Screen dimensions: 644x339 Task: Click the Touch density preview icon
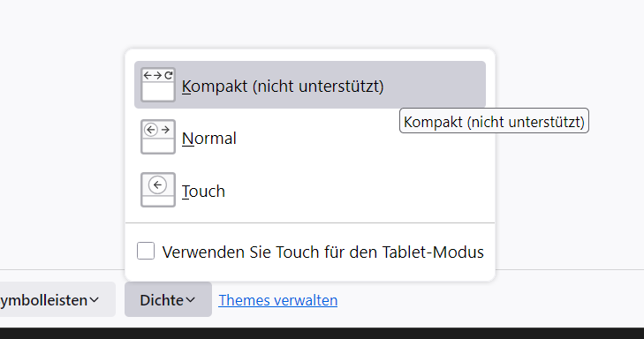click(x=158, y=190)
